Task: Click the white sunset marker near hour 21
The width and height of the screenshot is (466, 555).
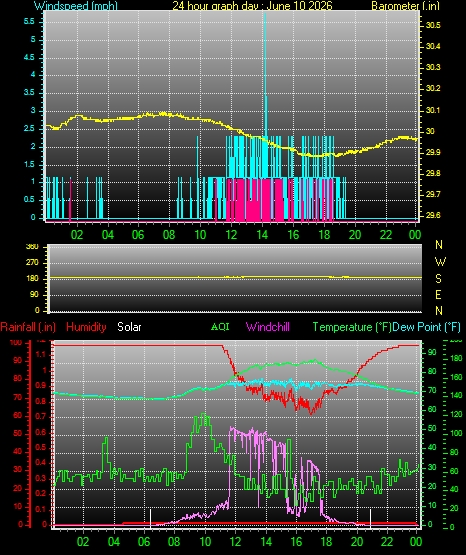Action: point(370,519)
